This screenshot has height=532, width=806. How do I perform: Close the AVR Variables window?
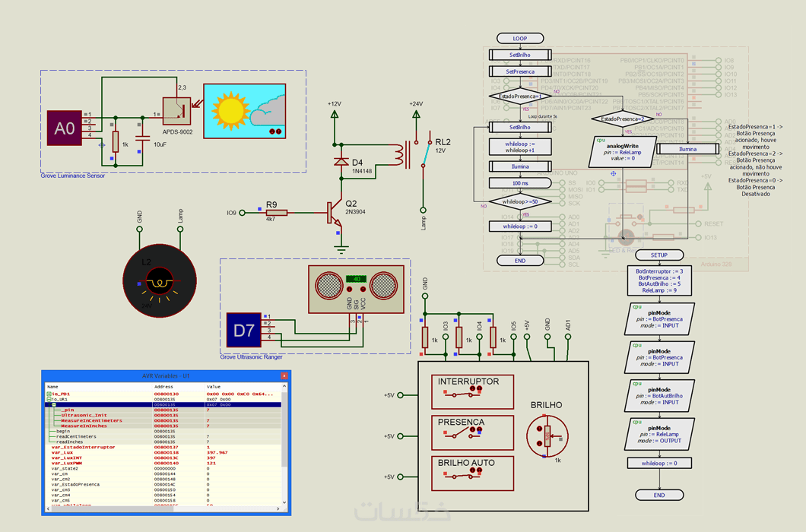[284, 375]
